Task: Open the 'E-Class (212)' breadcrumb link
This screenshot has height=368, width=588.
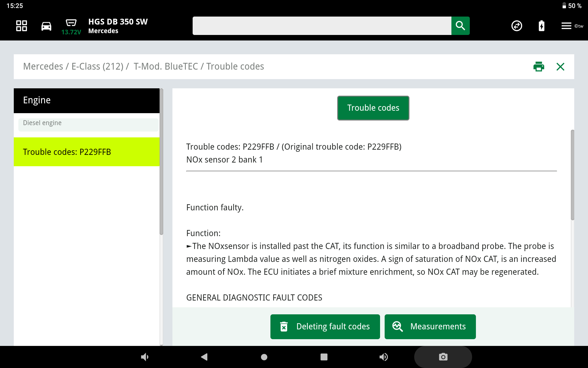Action: tap(98, 66)
